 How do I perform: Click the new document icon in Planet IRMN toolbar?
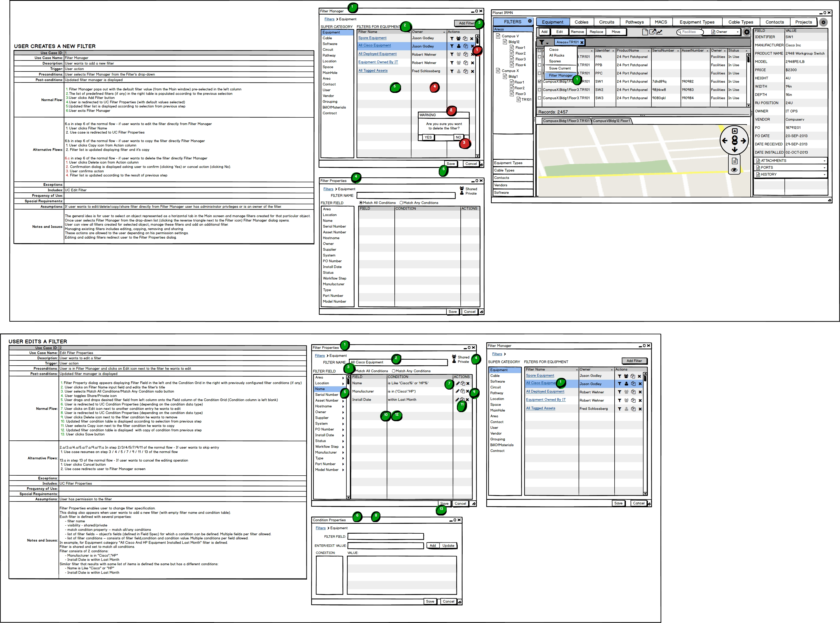click(645, 32)
